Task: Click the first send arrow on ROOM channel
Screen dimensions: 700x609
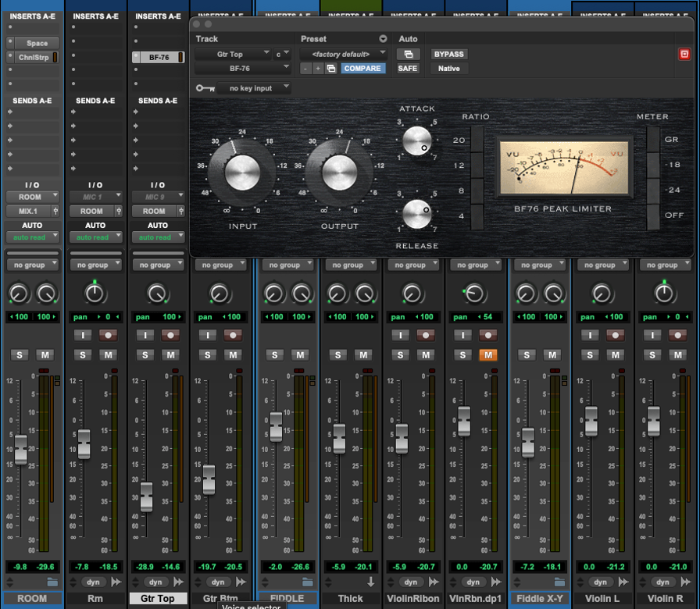Action: pos(10,112)
